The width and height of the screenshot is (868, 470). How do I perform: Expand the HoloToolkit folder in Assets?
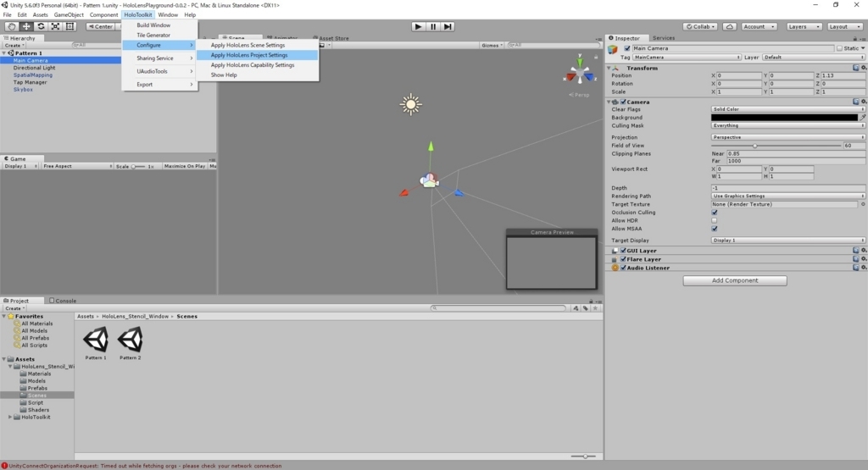[10, 417]
